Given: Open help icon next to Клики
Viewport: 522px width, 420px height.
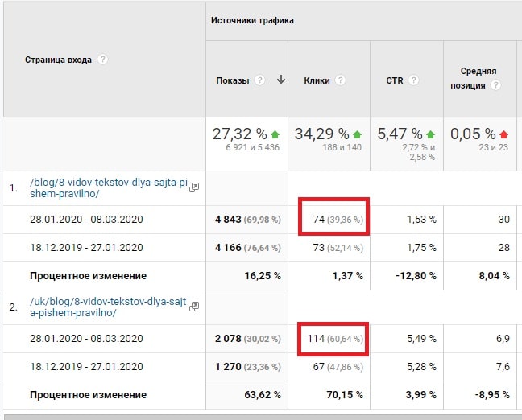Looking at the screenshot, I should coord(340,80).
